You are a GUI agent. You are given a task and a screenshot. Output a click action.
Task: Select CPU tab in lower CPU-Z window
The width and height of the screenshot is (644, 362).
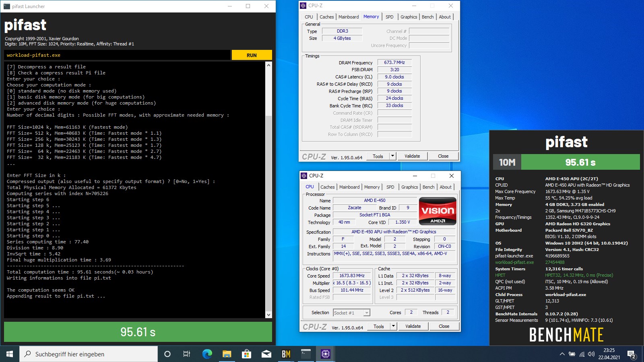click(310, 187)
